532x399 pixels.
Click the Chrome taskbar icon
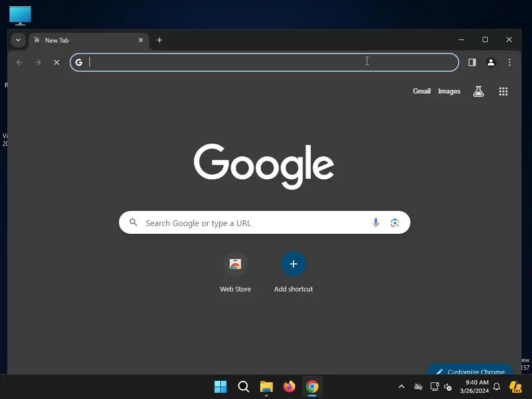(312, 387)
